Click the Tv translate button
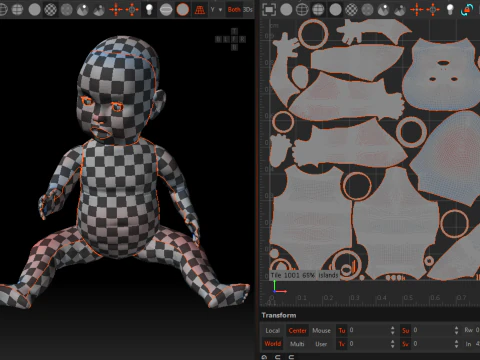 342,344
